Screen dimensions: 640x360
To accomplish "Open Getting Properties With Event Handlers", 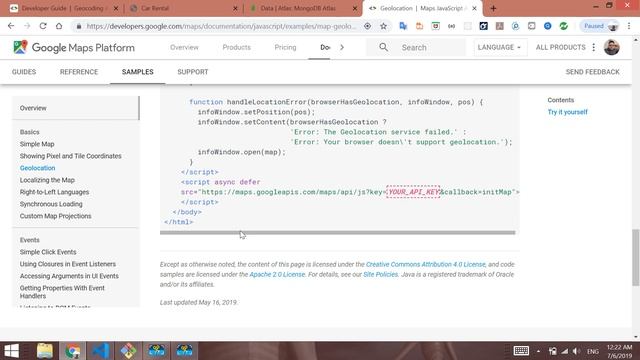I will coord(62,292).
